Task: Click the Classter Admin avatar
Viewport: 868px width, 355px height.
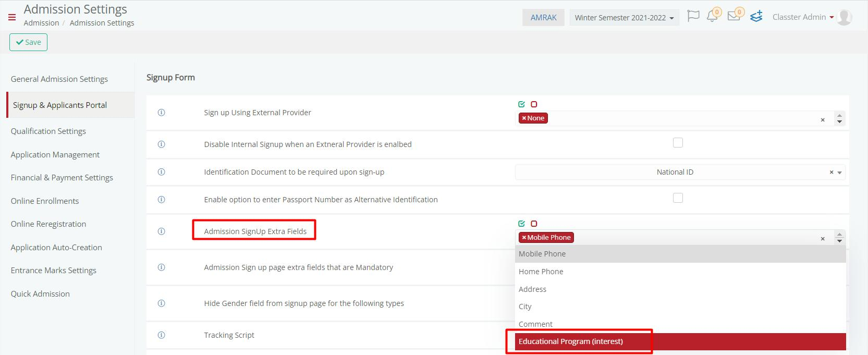Action: pyautogui.click(x=844, y=17)
